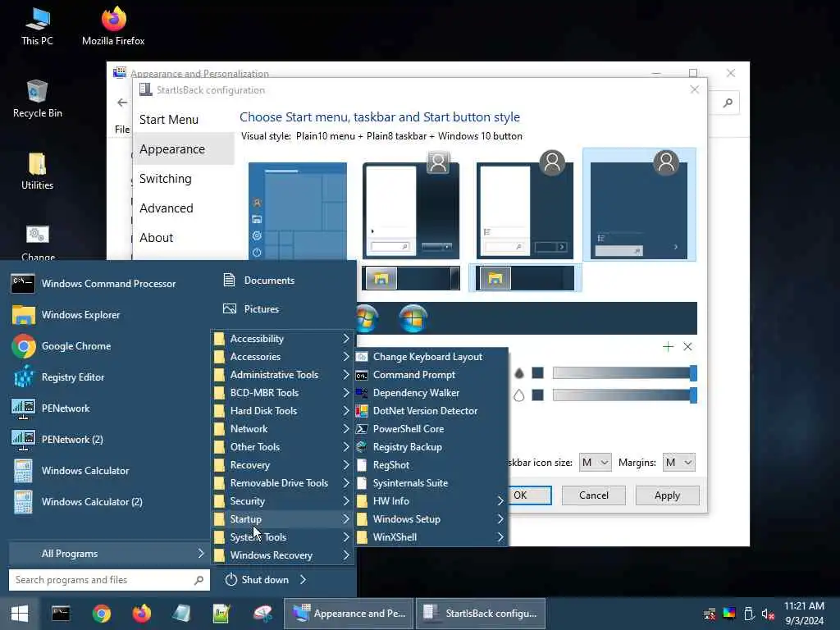Switch to Appearance and Personalization taskbar window
The width and height of the screenshot is (840, 630).
(x=349, y=614)
